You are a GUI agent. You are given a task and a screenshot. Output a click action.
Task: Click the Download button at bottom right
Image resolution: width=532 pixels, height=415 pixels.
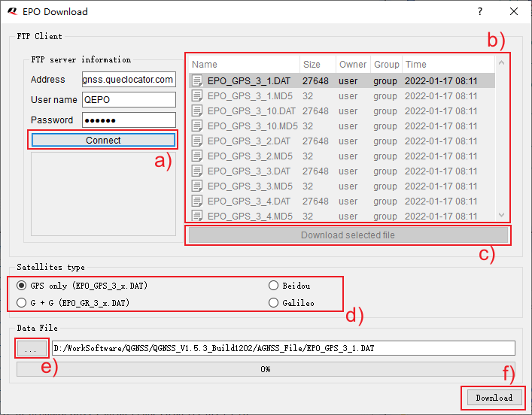[494, 397]
